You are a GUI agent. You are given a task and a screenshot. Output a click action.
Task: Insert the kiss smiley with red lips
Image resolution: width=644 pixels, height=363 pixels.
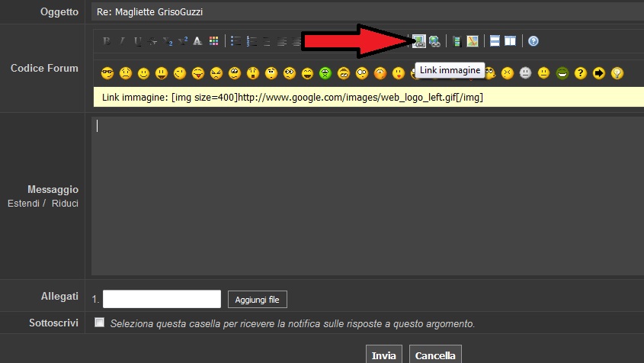[x=399, y=73]
